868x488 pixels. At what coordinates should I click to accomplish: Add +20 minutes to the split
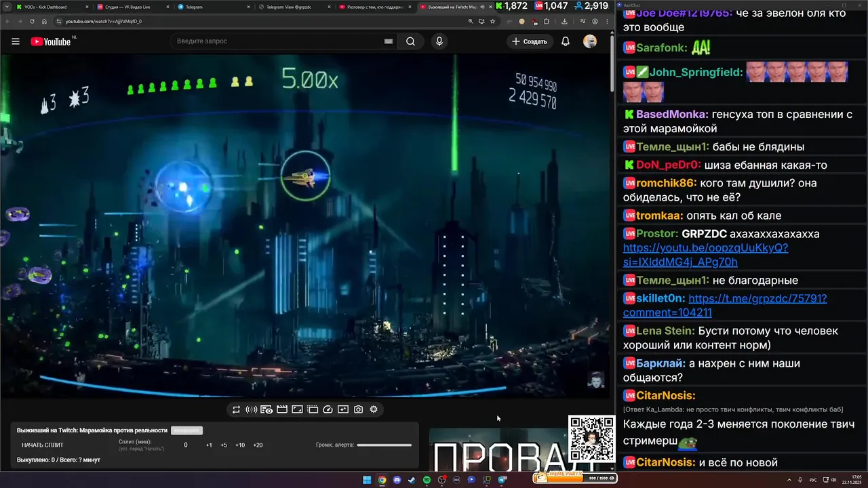tap(258, 445)
